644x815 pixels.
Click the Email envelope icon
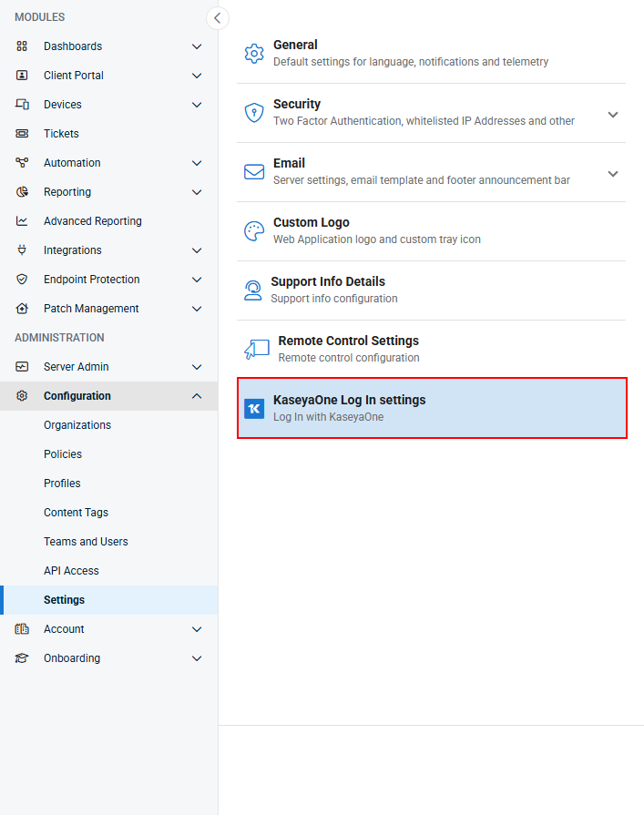(x=254, y=171)
